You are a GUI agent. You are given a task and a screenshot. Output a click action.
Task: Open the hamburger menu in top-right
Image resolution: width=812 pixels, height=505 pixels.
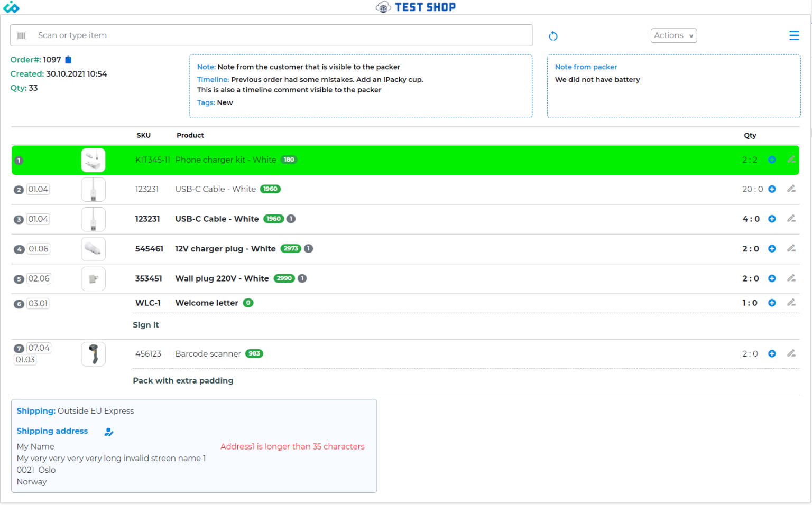click(x=794, y=35)
